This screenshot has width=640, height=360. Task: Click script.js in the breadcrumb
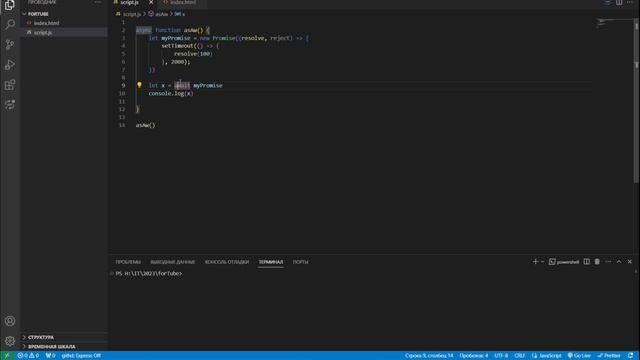click(131, 14)
